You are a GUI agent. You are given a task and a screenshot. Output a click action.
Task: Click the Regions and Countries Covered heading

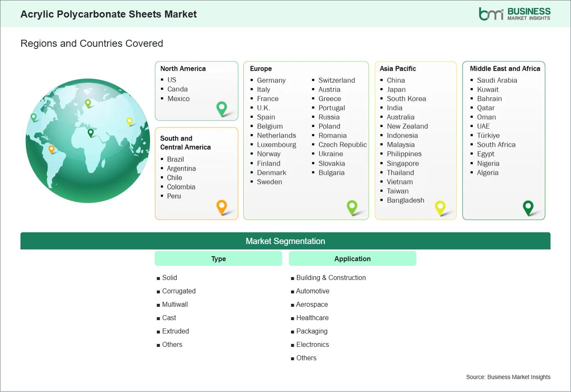pos(92,43)
